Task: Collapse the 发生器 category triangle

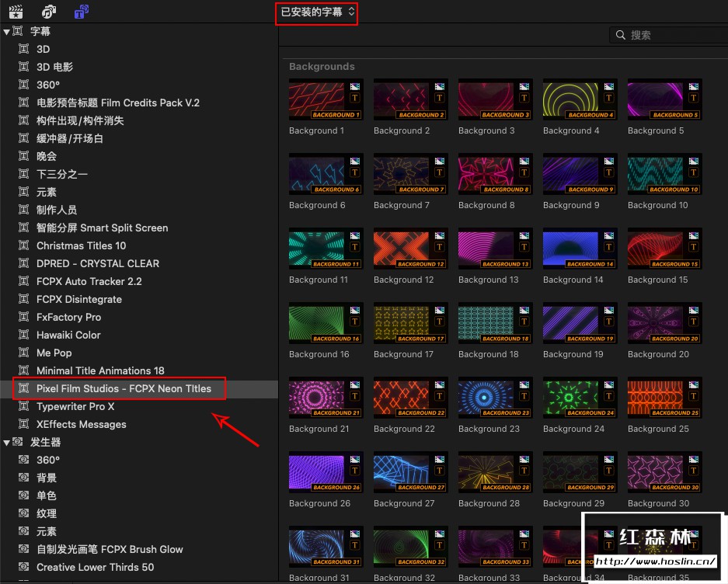Action: click(6, 443)
